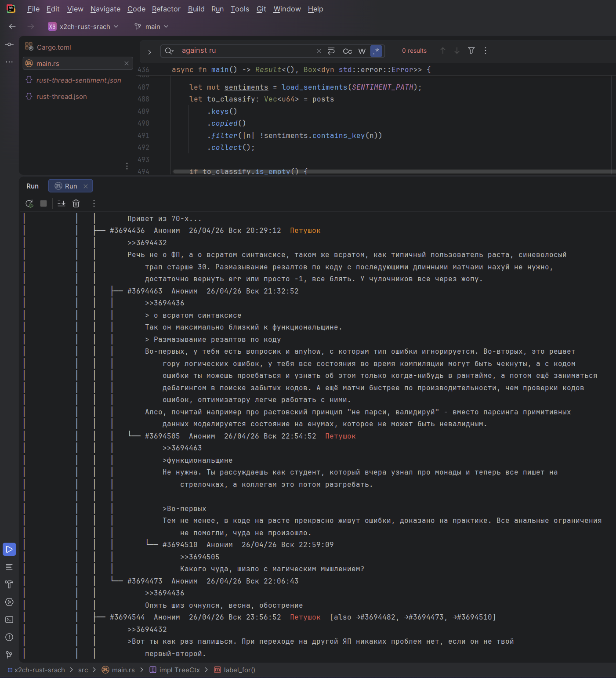This screenshot has width=616, height=678.
Task: Open search history magnifier dropdown
Action: (x=170, y=51)
